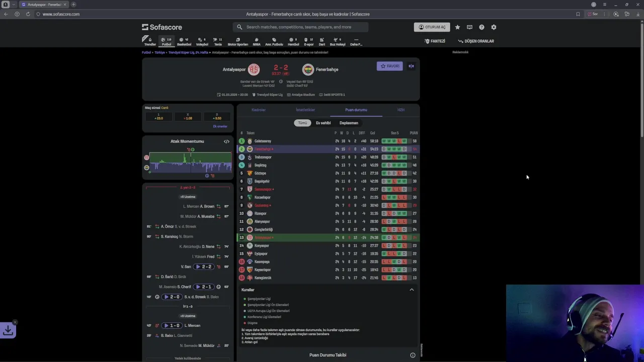The image size is (644, 362).
Task: Open the Düşen Oranlar link
Action: (x=476, y=41)
